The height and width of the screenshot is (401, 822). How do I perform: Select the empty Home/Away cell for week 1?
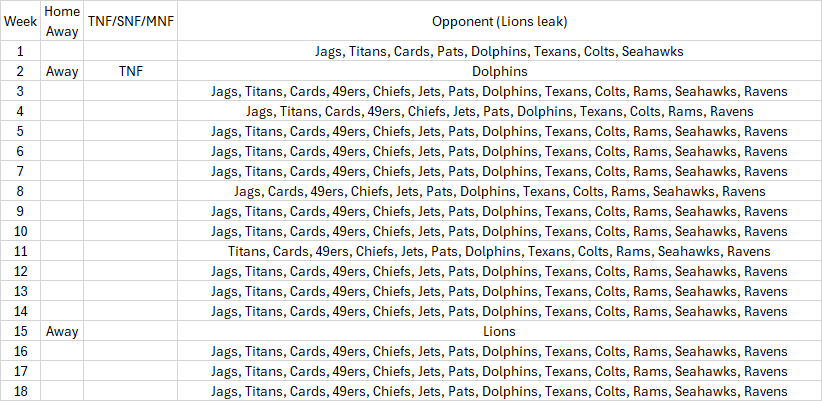click(62, 51)
